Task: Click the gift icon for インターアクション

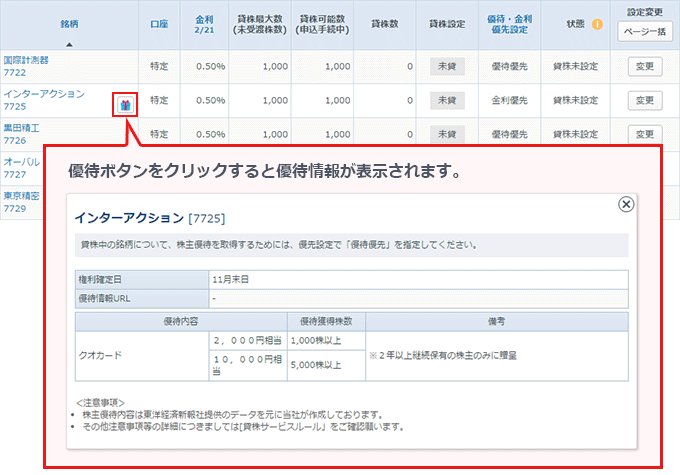Action: [124, 104]
